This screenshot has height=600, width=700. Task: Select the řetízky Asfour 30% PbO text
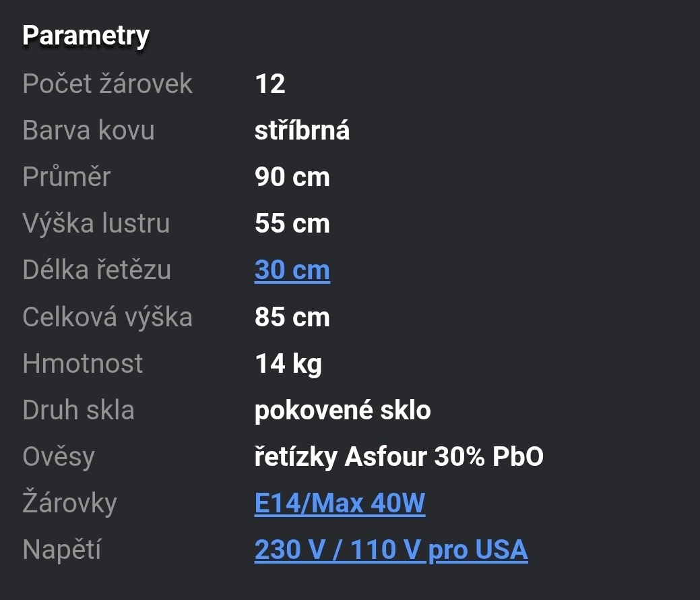click(x=399, y=457)
